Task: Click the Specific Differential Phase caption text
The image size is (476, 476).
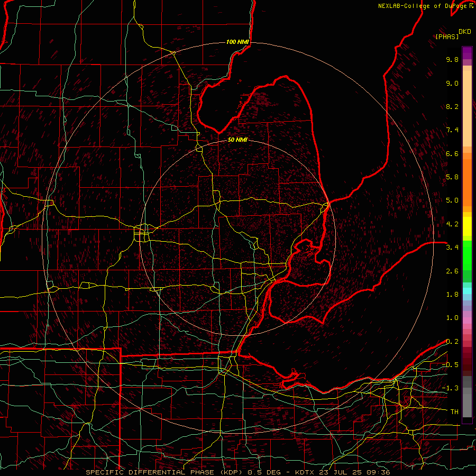Action: pos(238,472)
